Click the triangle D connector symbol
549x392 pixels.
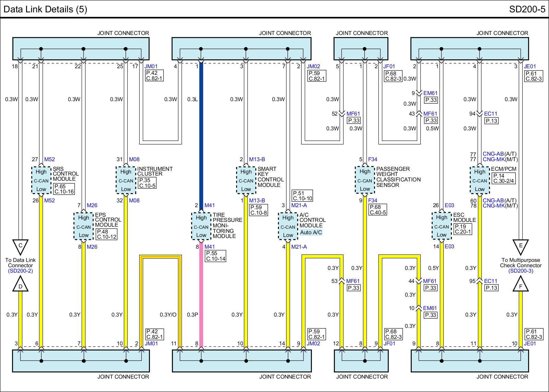[20, 285]
